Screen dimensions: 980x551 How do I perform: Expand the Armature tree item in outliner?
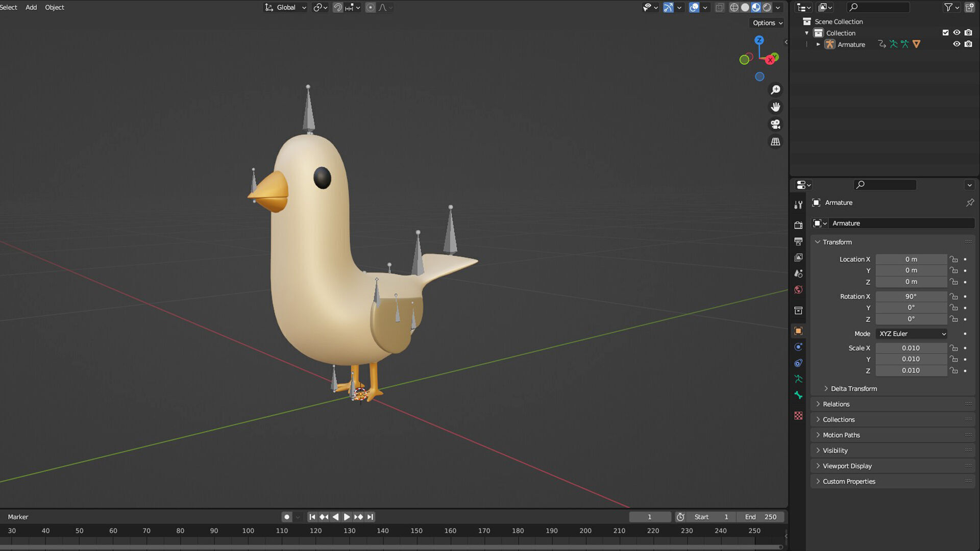(818, 44)
